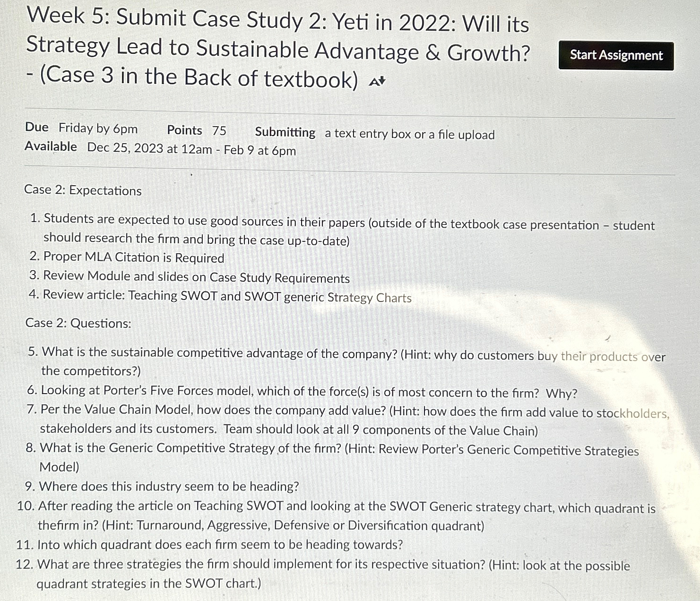The image size is (700, 601).
Task: Click the Submitting description text
Action: point(374,133)
